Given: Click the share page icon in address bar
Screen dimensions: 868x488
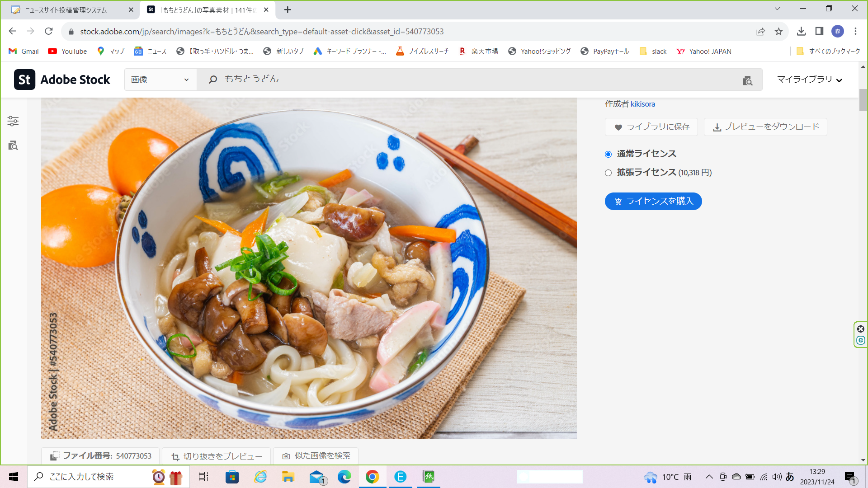Looking at the screenshot, I should point(760,31).
